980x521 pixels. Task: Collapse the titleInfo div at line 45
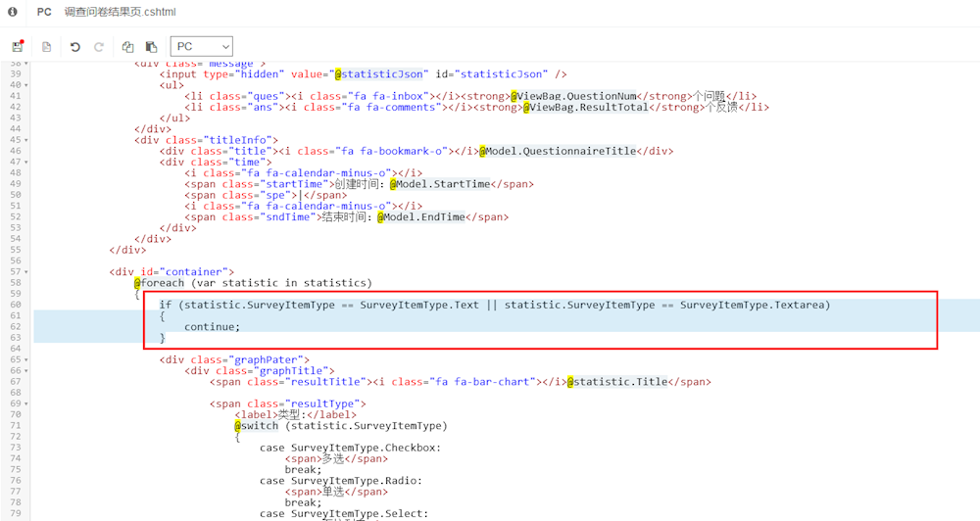point(26,140)
